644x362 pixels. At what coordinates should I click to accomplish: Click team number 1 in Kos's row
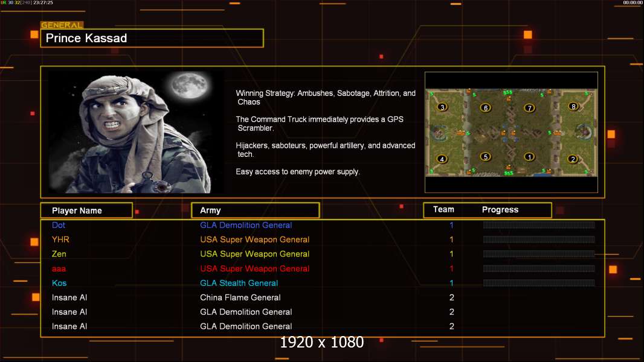pos(451,283)
